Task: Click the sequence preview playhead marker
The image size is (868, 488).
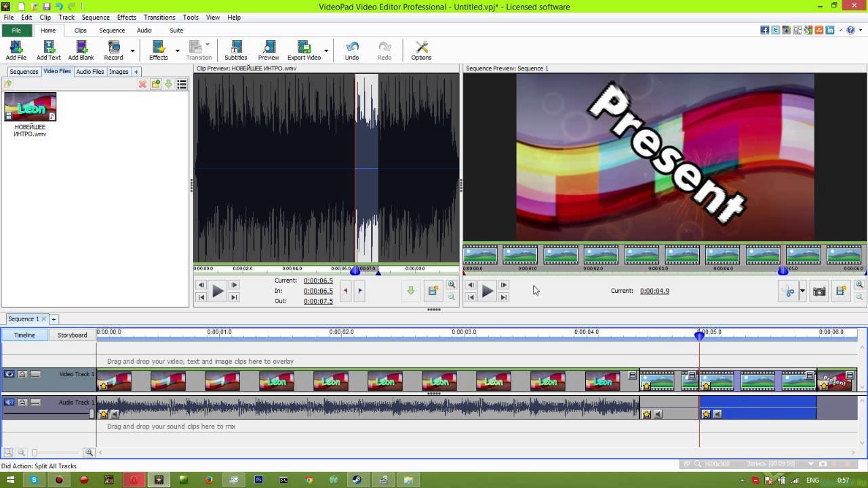Action: click(x=783, y=270)
